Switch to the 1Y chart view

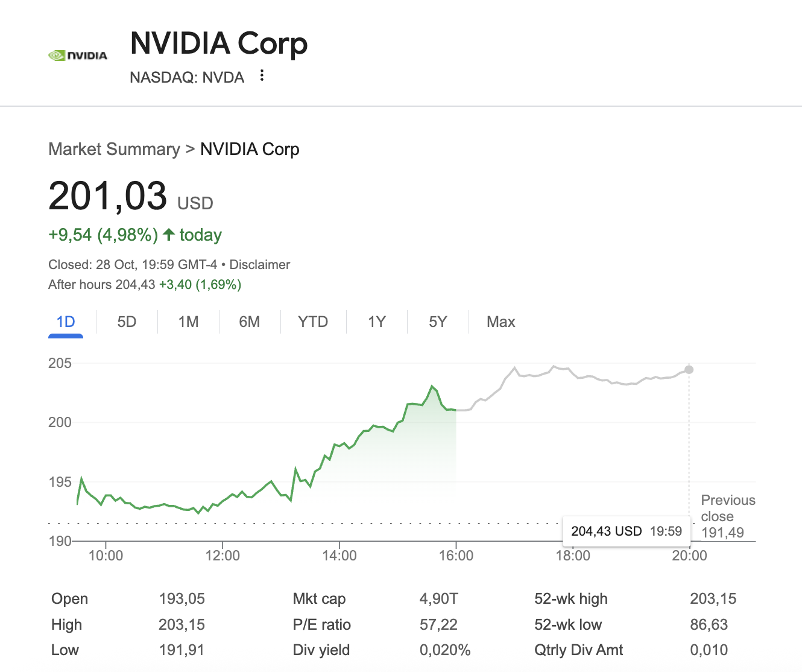coord(376,322)
